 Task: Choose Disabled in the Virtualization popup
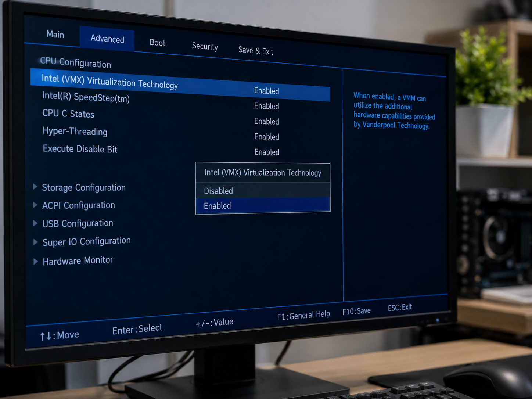(x=263, y=191)
